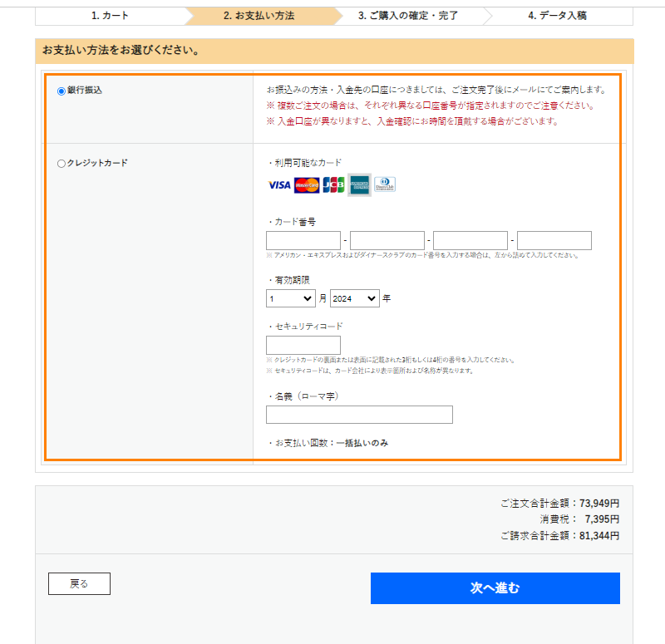This screenshot has width=665, height=644.
Task: Click the last card number box
Action: 554,240
